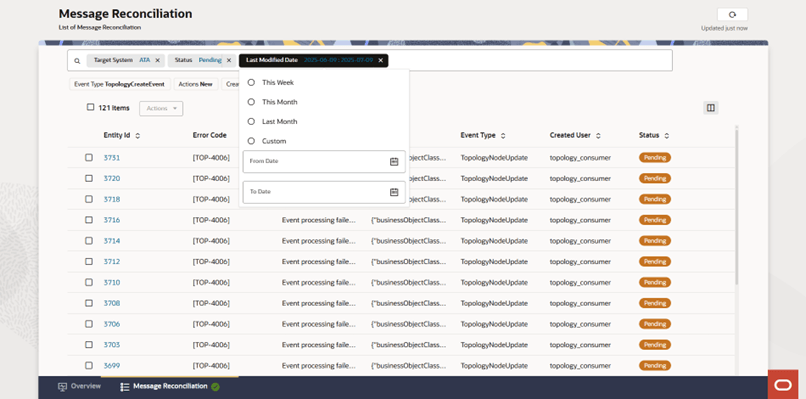The image size is (806, 399).
Task: Click the filter search bar empty area
Action: point(529,61)
